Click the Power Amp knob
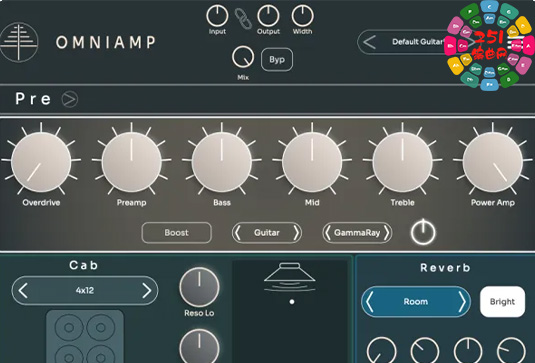The width and height of the screenshot is (535, 363). (493, 162)
